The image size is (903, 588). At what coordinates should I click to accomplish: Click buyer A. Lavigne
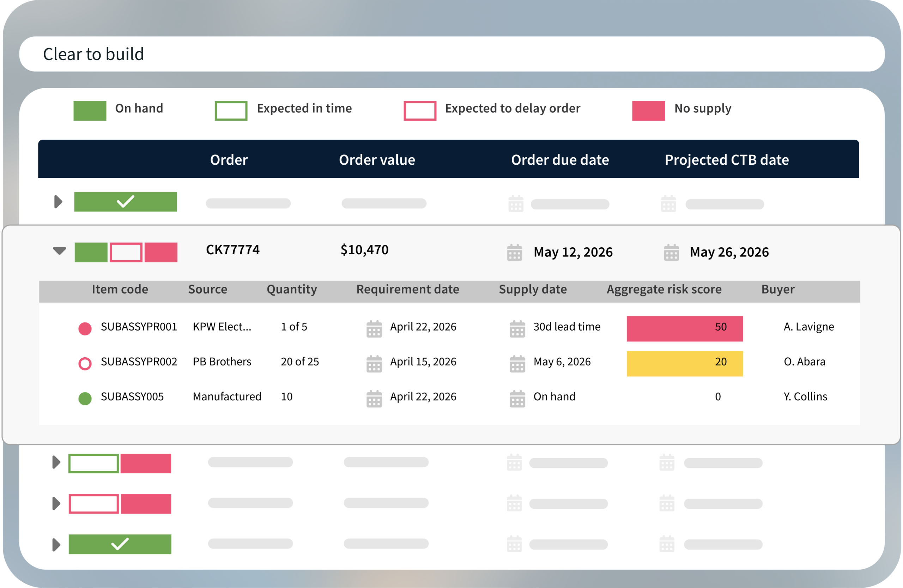pyautogui.click(x=809, y=327)
